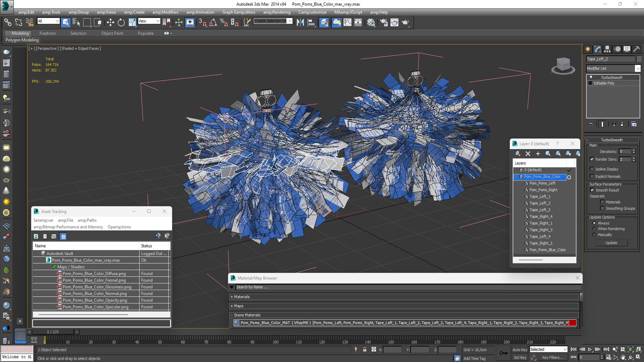Image resolution: width=644 pixels, height=362 pixels.
Task: Delete highlighted layer in Layer dialog
Action: pyautogui.click(x=528, y=154)
